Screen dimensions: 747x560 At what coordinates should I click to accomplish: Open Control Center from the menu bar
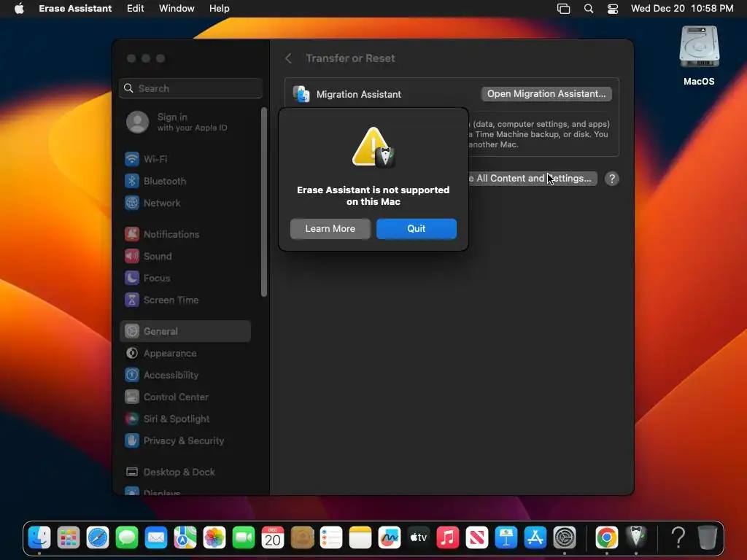pyautogui.click(x=613, y=9)
